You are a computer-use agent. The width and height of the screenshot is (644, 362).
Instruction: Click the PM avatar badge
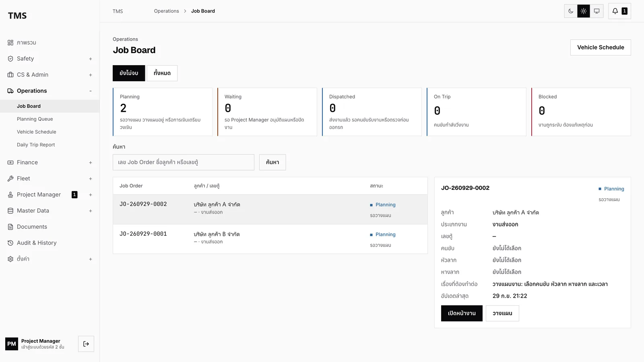coord(12,344)
